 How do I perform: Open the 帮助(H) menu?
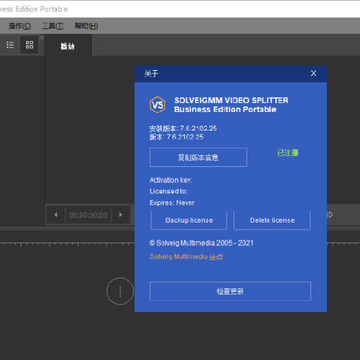pyautogui.click(x=86, y=26)
